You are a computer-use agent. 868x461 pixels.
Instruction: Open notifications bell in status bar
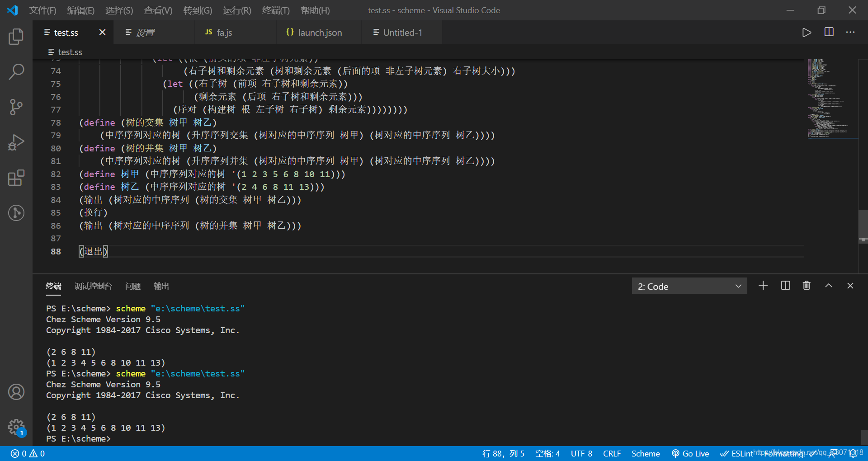pyautogui.click(x=853, y=454)
